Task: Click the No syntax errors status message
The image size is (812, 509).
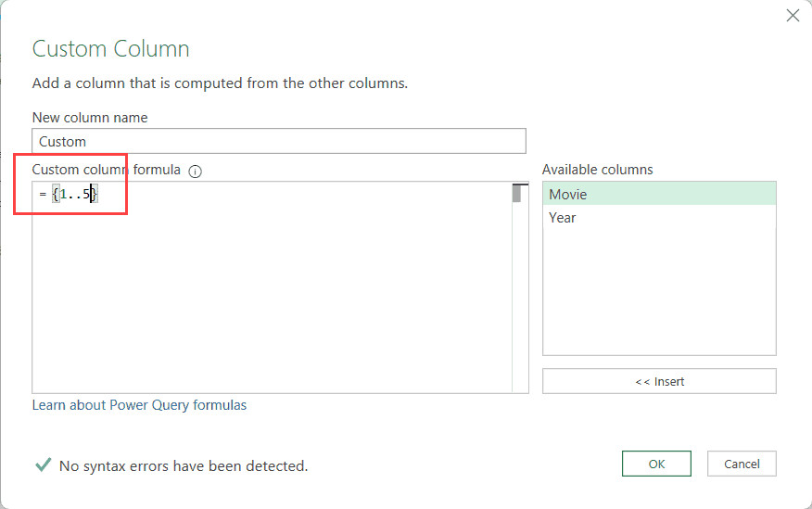Action: tap(183, 465)
